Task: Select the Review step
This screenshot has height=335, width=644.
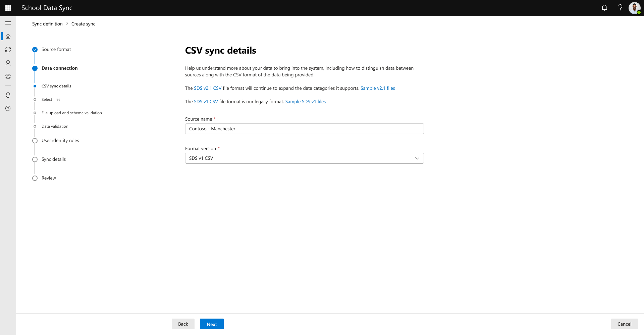Action: click(x=49, y=178)
